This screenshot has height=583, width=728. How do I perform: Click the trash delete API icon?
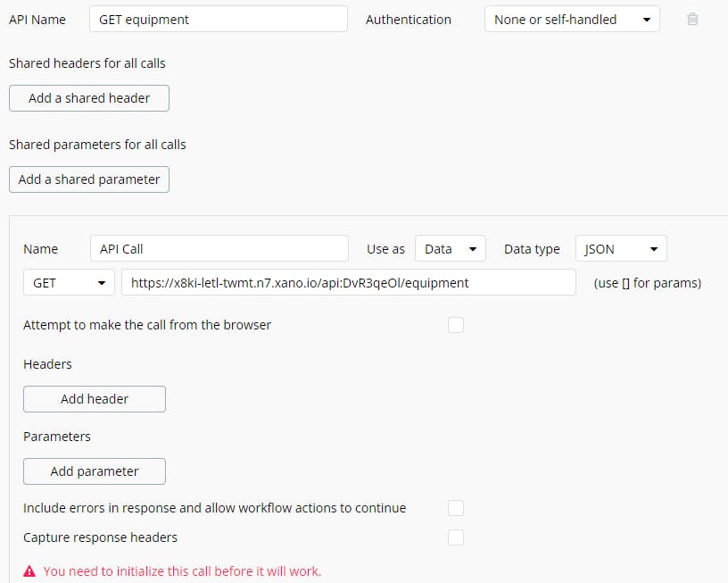(692, 19)
